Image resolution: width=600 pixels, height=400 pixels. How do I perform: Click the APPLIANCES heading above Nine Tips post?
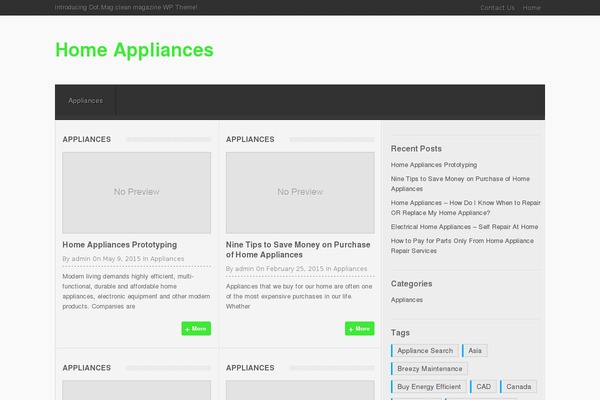(250, 139)
